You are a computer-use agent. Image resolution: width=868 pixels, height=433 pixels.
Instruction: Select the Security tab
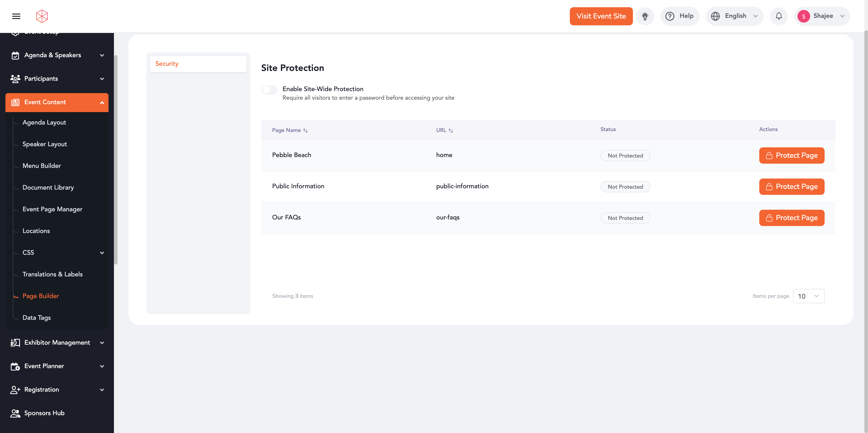pos(198,64)
